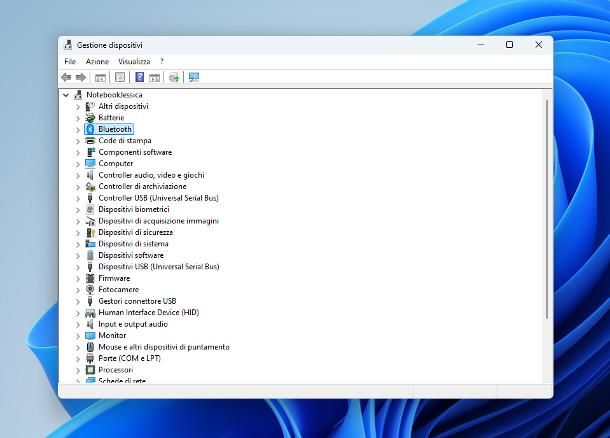The width and height of the screenshot is (610, 438).
Task: Click the Forward arrow toolbar icon
Action: [81, 77]
